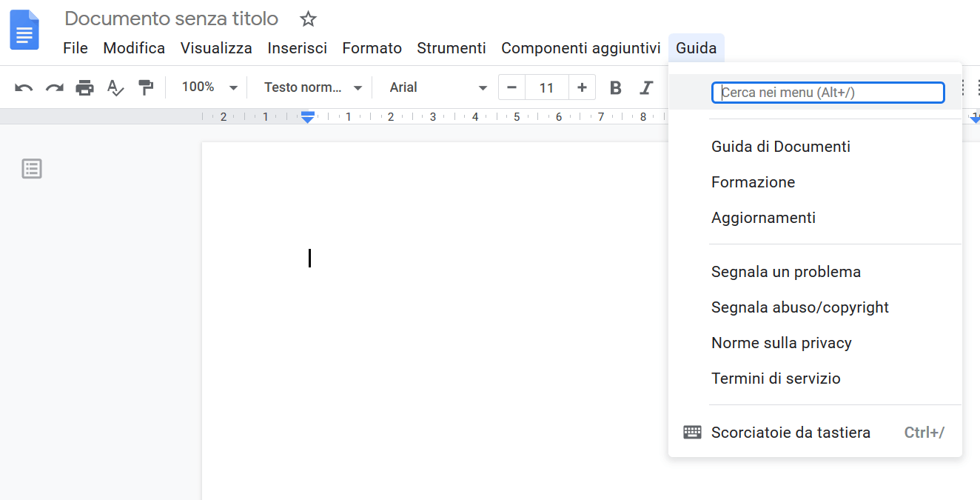Click the Google Docs home logo
The width and height of the screenshot is (980, 500).
coord(24,30)
